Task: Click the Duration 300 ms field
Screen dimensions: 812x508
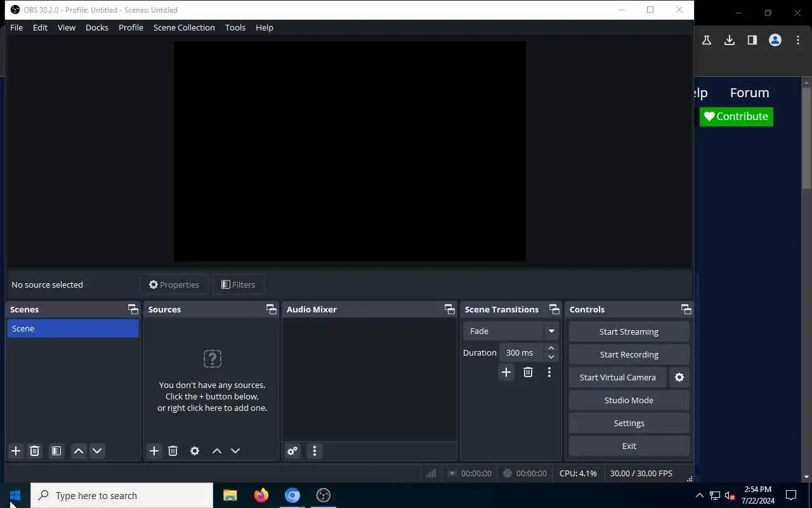Action: (x=521, y=352)
